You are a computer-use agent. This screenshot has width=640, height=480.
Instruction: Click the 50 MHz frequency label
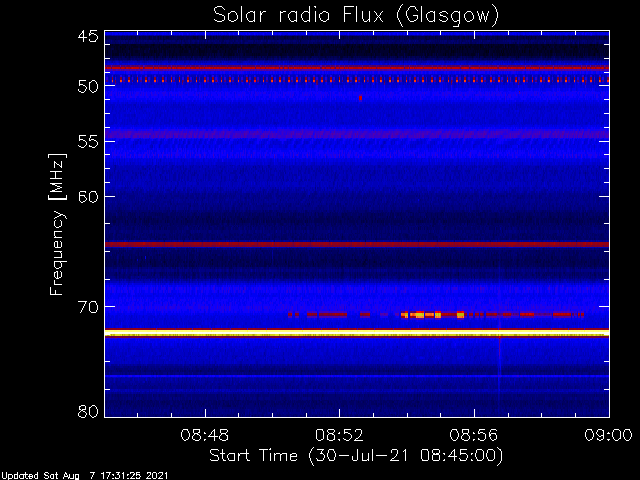coord(88,87)
